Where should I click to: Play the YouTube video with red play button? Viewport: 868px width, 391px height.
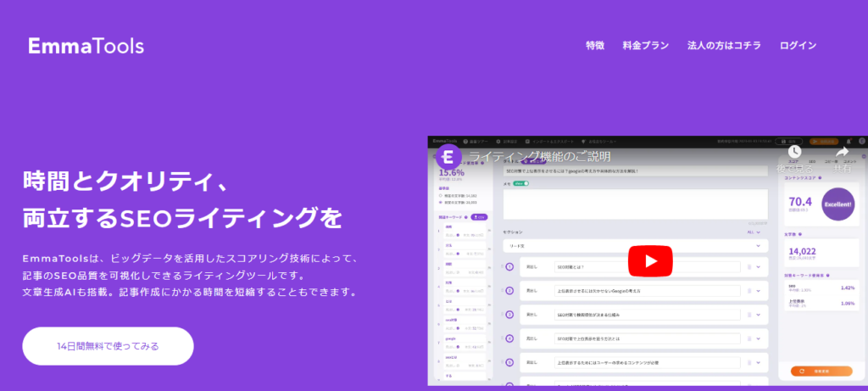click(650, 261)
